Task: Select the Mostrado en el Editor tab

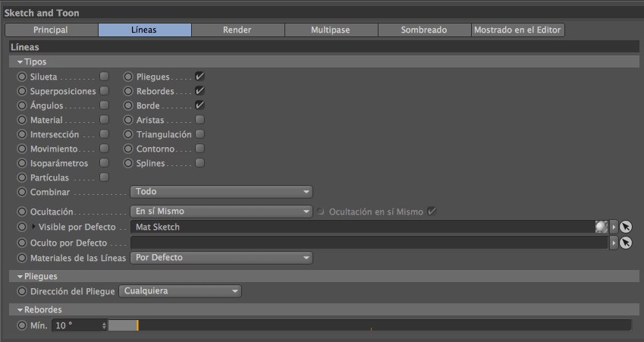Action: click(x=518, y=30)
